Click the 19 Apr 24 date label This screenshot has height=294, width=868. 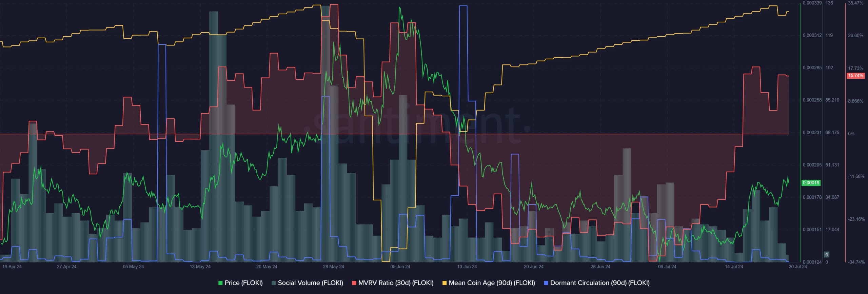[12, 267]
